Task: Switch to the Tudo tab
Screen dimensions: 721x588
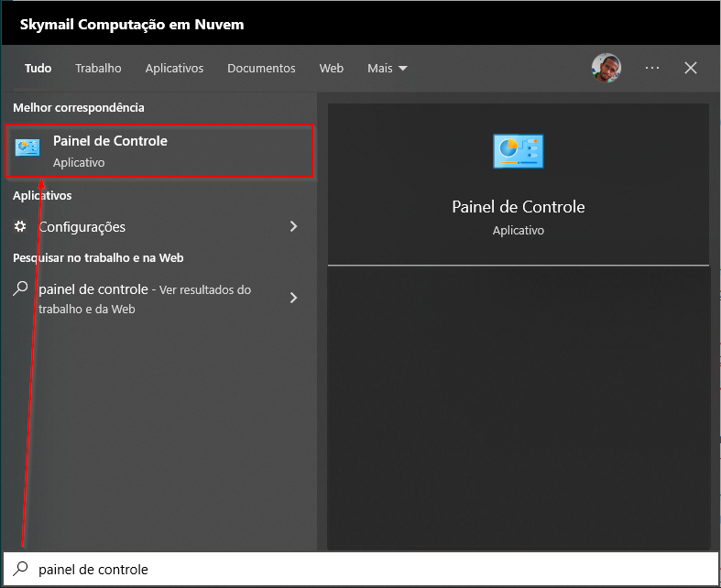Action: (38, 68)
